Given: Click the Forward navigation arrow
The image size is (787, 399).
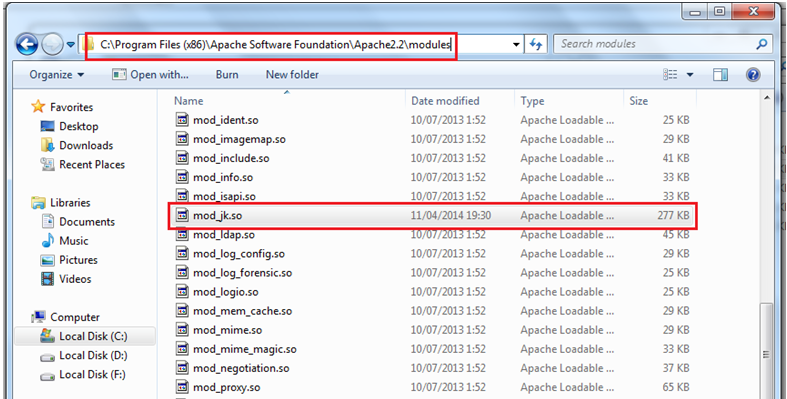Looking at the screenshot, I should tap(52, 45).
